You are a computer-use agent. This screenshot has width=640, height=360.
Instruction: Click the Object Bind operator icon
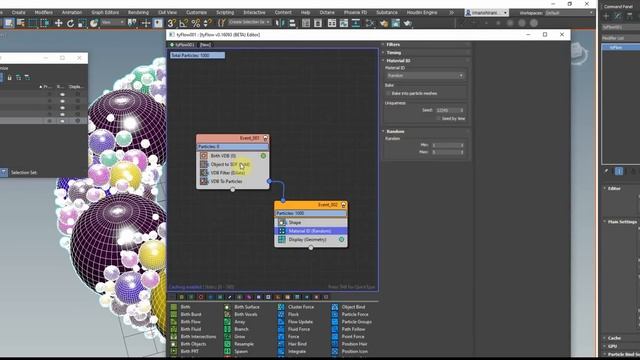click(x=335, y=307)
